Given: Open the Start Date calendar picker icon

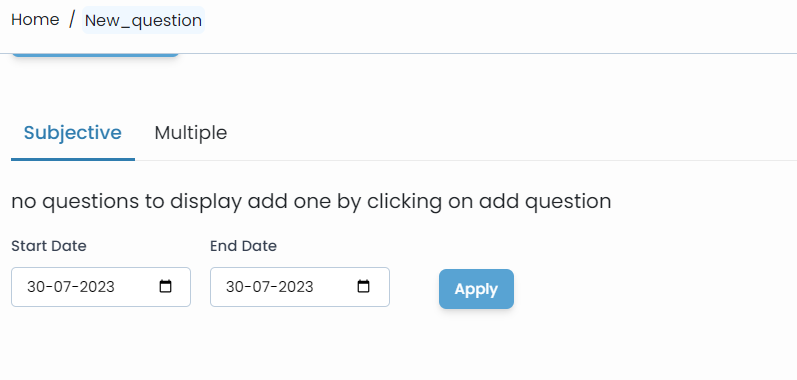Looking at the screenshot, I should 166,287.
